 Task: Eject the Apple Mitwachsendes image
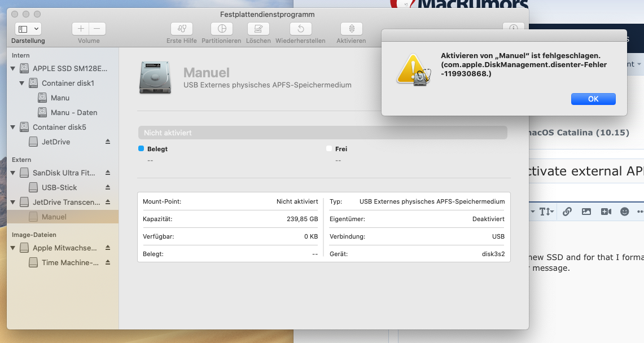tap(108, 248)
